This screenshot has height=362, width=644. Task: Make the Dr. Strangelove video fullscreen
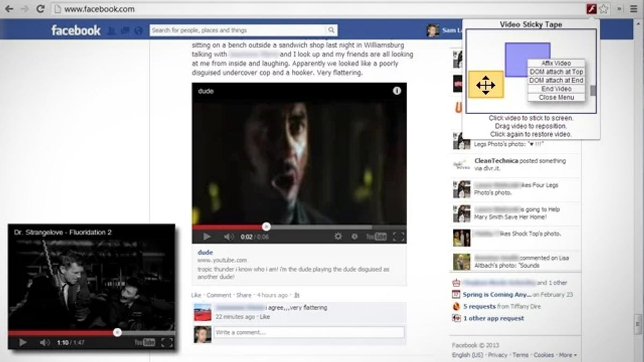click(x=167, y=342)
